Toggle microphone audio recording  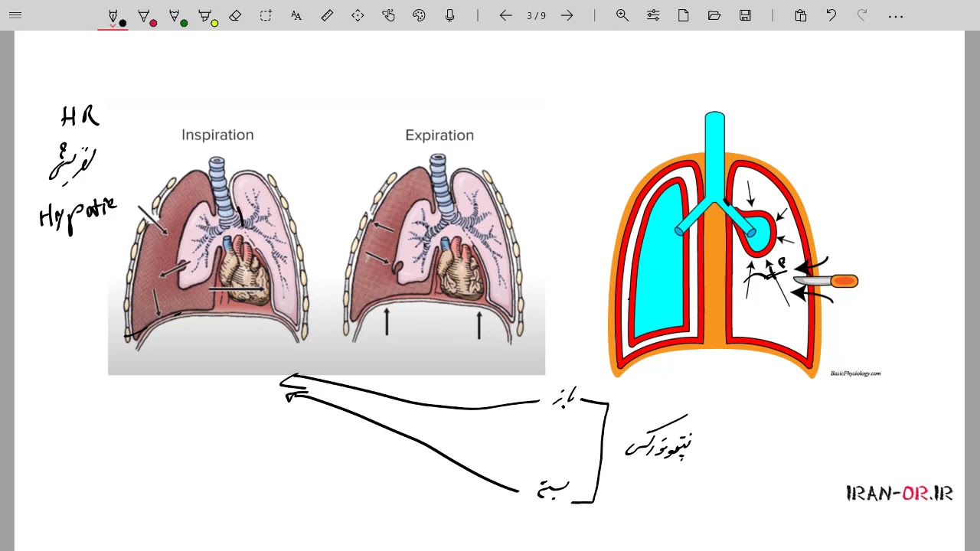point(449,15)
